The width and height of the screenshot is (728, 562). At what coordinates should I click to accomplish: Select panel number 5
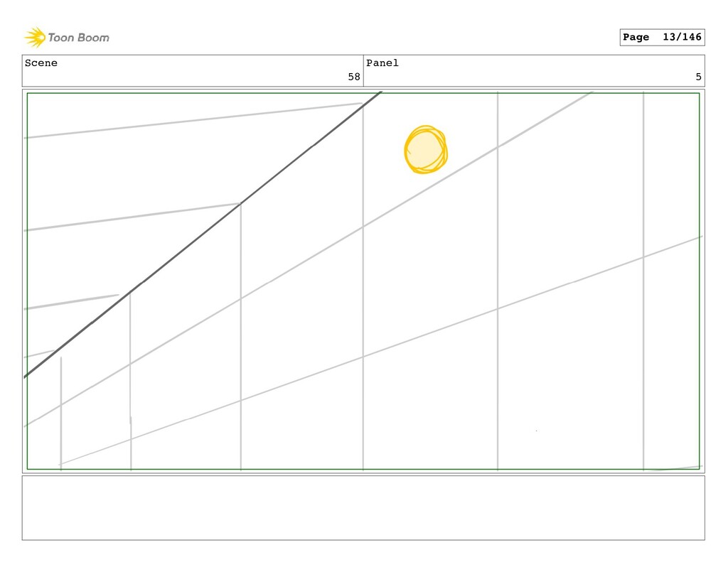698,77
